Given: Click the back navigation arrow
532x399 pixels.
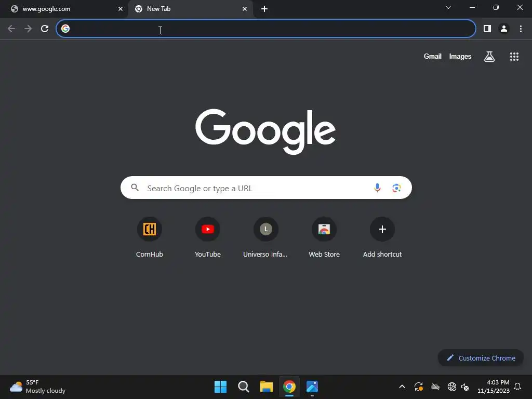Looking at the screenshot, I should pos(11,29).
